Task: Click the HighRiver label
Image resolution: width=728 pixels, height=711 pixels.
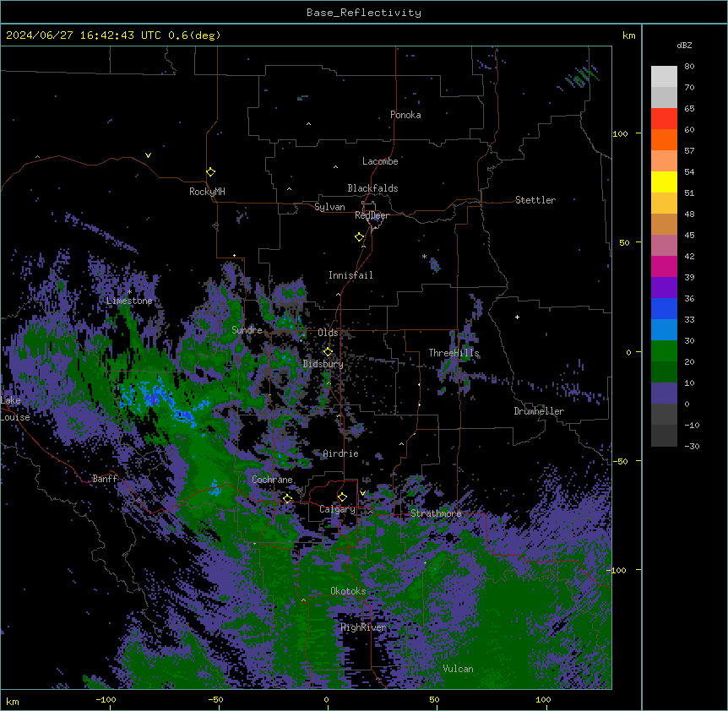Action: pyautogui.click(x=363, y=627)
